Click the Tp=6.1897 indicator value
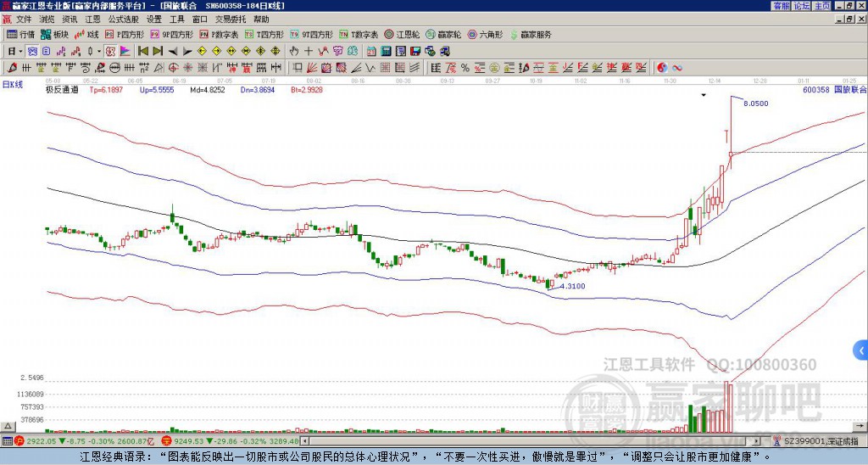The width and height of the screenshot is (868, 465). pos(106,90)
